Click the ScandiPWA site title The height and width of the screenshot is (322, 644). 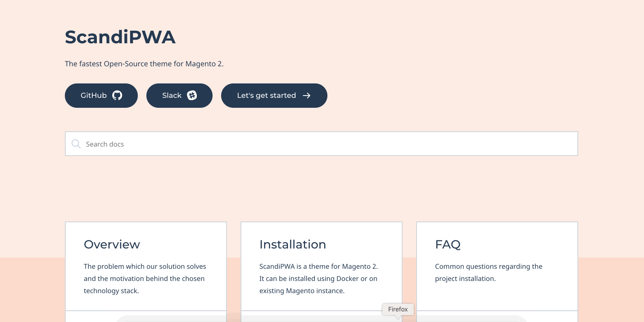pyautogui.click(x=120, y=37)
